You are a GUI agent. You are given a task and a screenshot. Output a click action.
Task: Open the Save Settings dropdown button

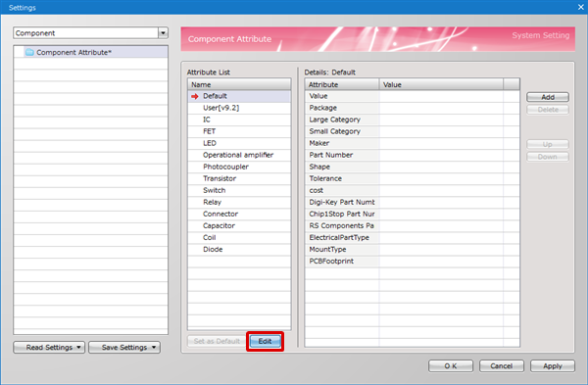point(124,347)
